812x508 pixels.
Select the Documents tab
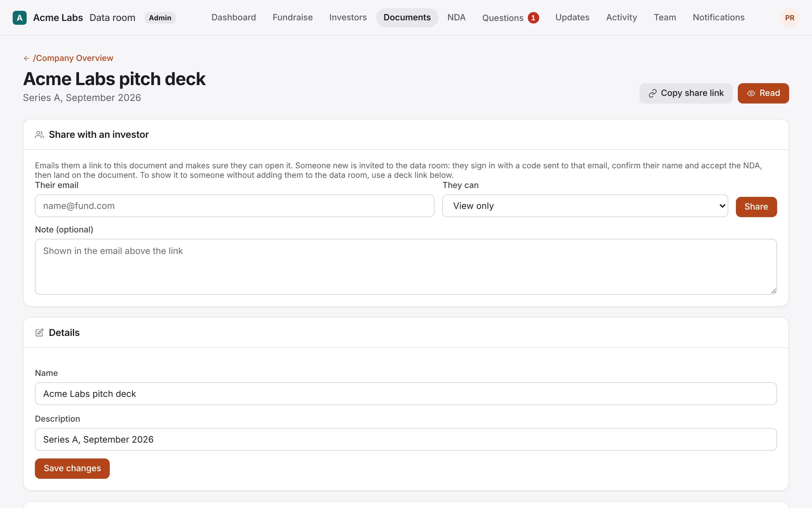(407, 17)
